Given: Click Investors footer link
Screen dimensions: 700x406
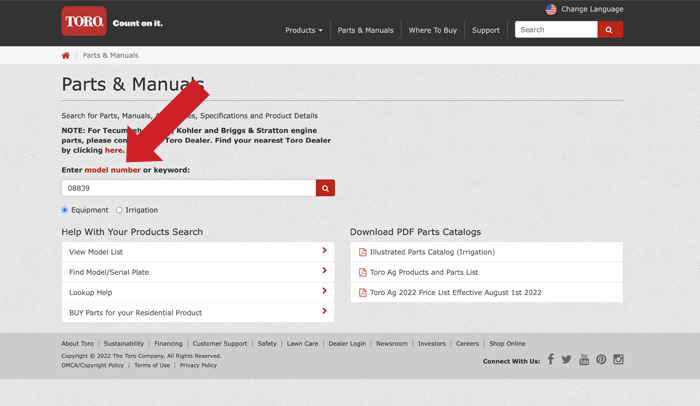Looking at the screenshot, I should pyautogui.click(x=432, y=343).
